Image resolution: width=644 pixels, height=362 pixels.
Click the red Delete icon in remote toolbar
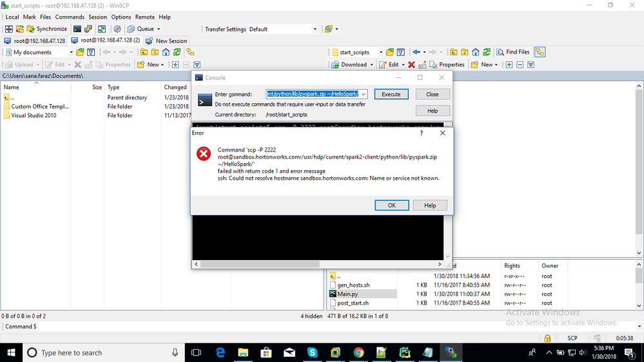(x=411, y=64)
